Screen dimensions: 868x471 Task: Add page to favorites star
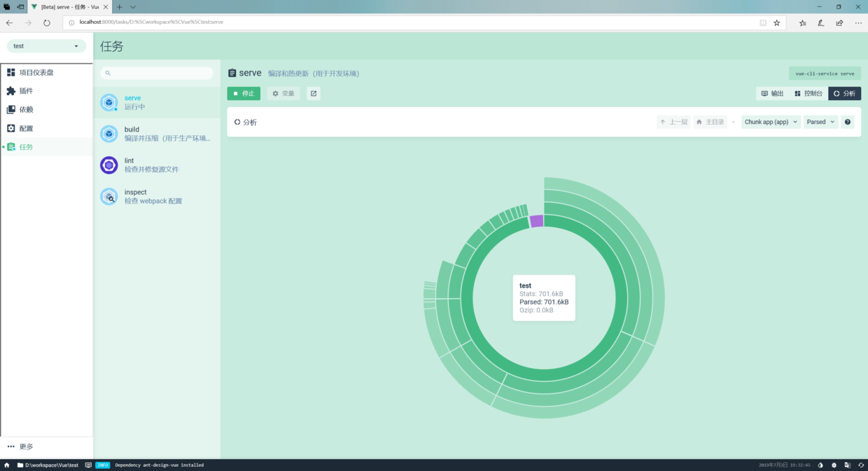[x=777, y=22]
